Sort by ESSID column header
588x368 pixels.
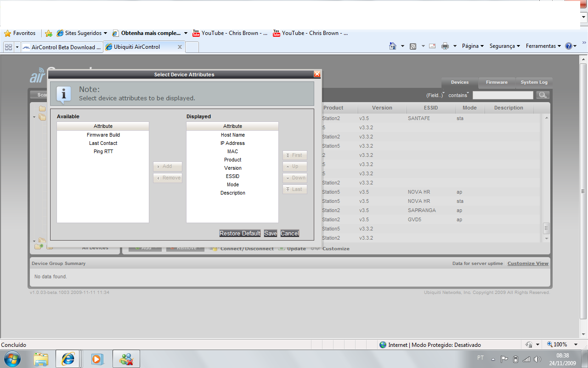tap(431, 108)
